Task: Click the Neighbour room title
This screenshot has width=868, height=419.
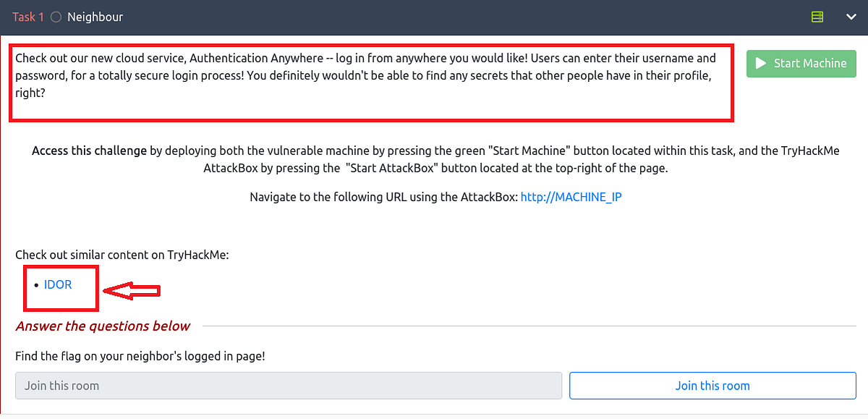Action: point(96,16)
